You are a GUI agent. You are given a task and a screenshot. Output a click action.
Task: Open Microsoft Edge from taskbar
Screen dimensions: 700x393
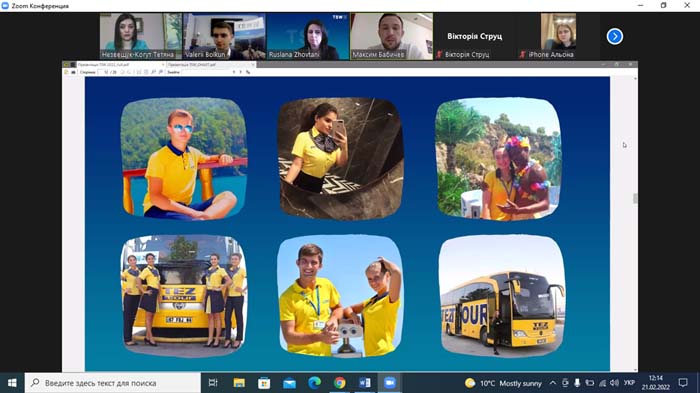[315, 383]
